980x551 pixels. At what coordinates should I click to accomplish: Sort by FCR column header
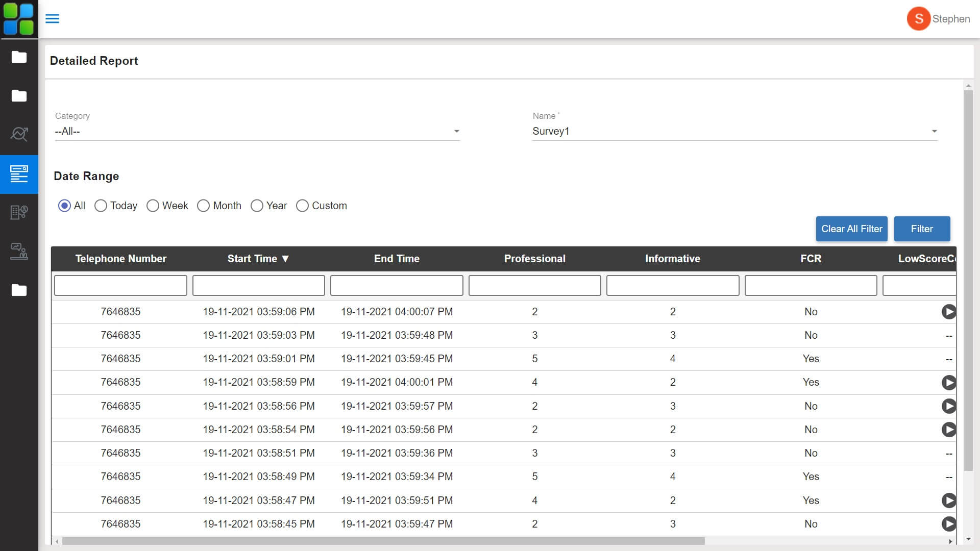[811, 259]
